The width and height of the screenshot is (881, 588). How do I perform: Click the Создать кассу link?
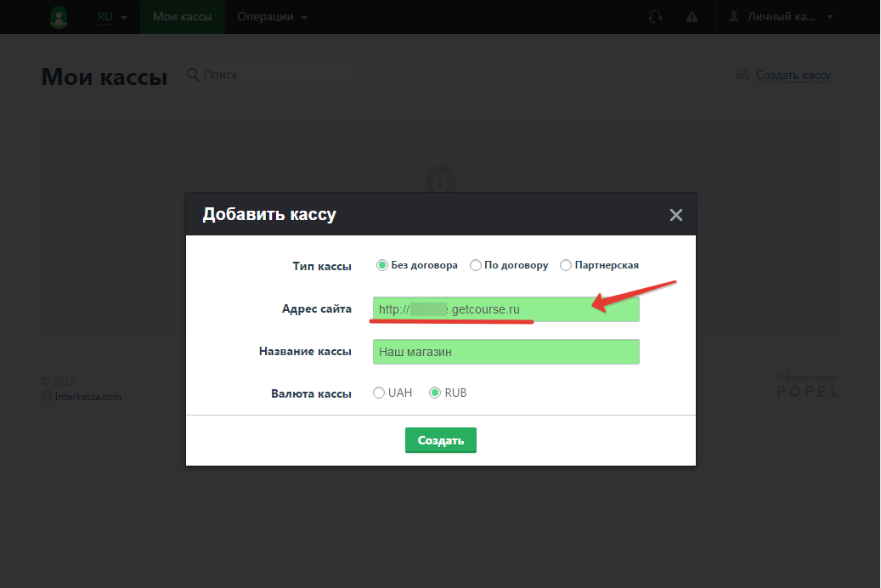click(x=793, y=75)
